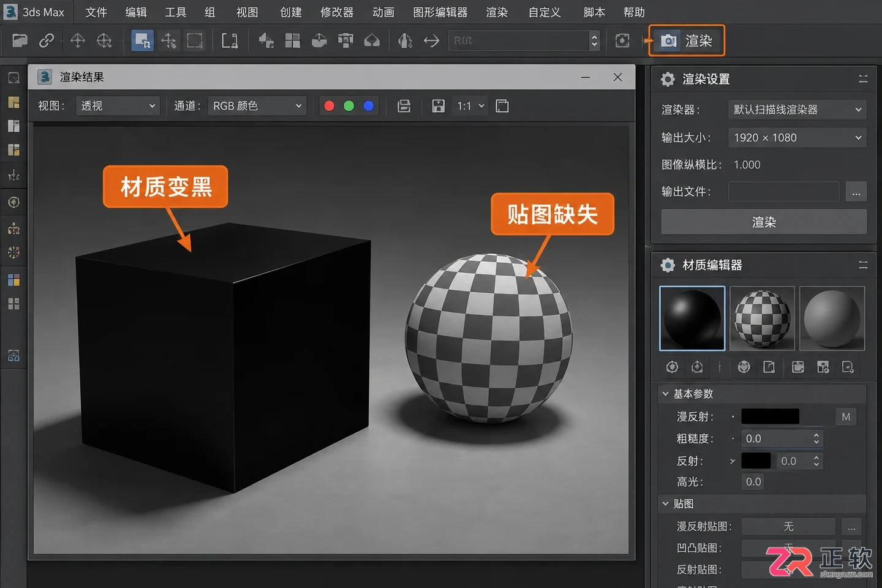Click the dashed rectangular selection region icon
The width and height of the screenshot is (882, 588).
click(x=195, y=40)
